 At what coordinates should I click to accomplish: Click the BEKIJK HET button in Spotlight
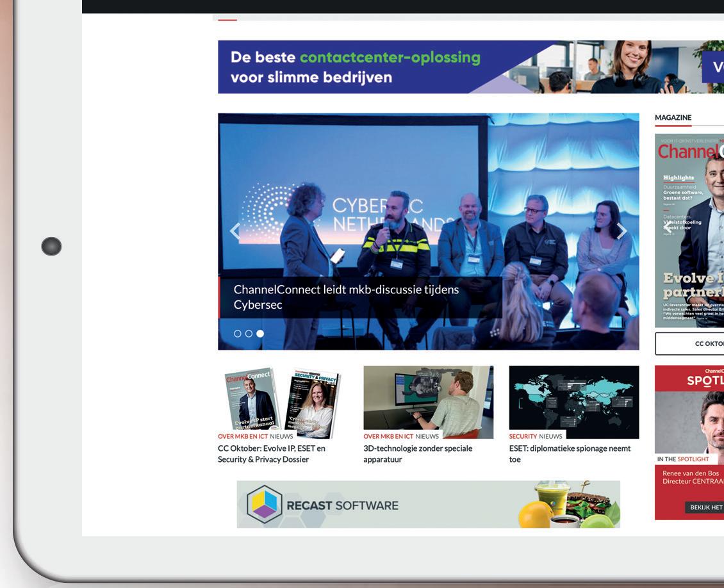705,507
